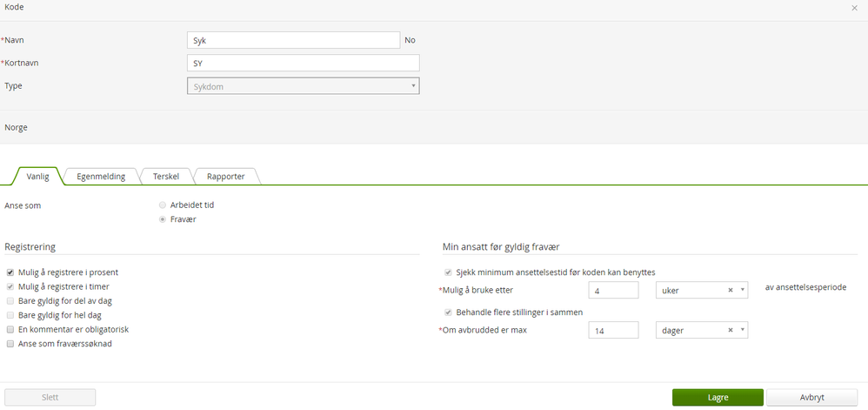Image resolution: width=868 pixels, height=410 pixels.
Task: Click the 'Anse som' label
Action: [x=23, y=205]
